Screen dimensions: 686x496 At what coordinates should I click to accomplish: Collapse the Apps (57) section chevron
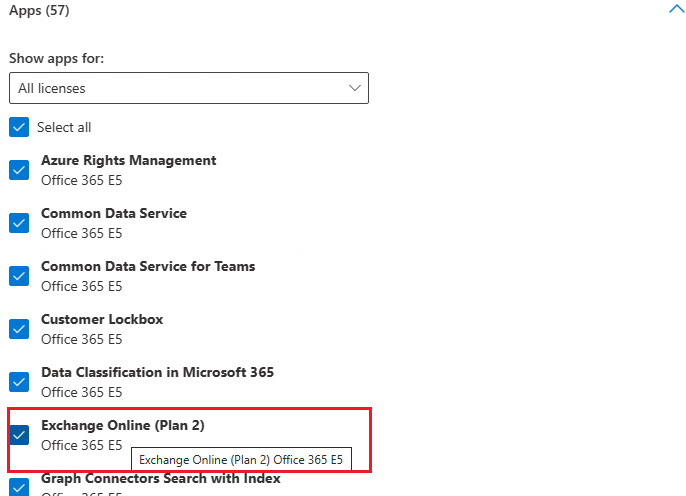pos(676,9)
